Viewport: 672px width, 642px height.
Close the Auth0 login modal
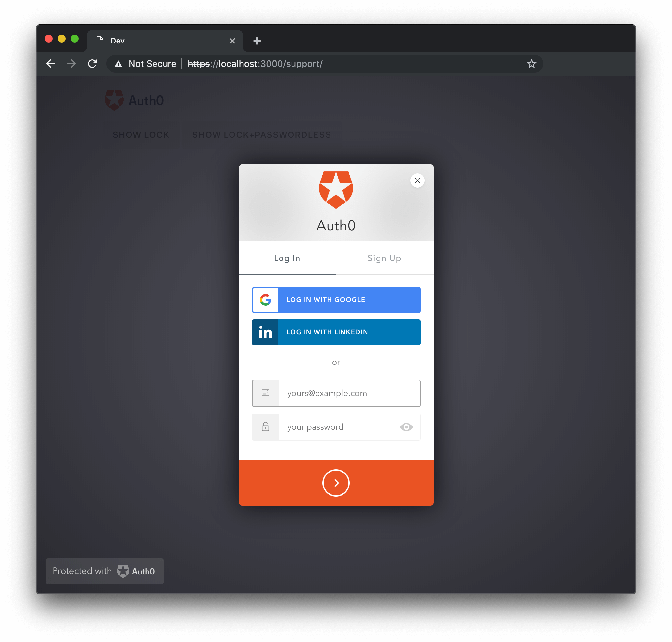tap(417, 180)
